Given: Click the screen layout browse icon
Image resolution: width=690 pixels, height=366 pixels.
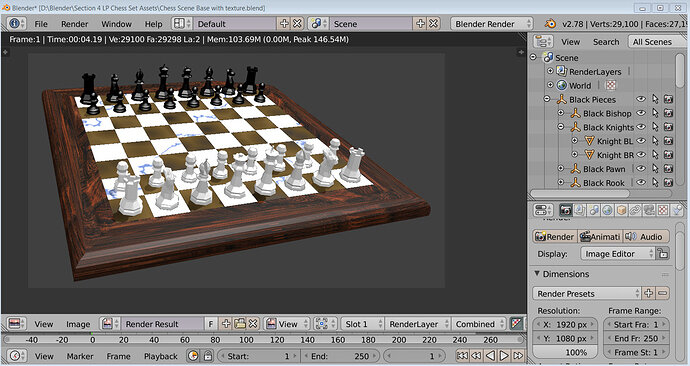Looking at the screenshot, I should [x=181, y=24].
